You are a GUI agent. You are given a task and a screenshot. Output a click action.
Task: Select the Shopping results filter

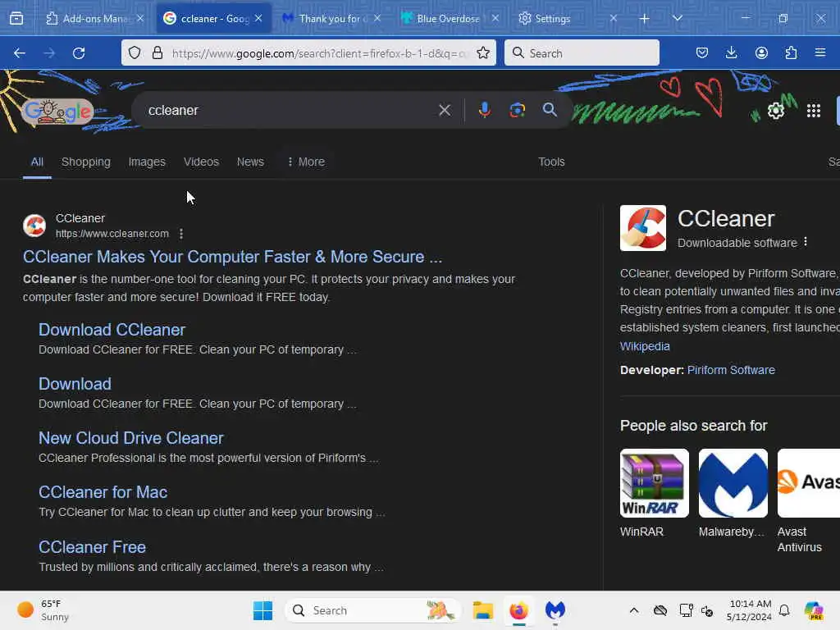(85, 162)
